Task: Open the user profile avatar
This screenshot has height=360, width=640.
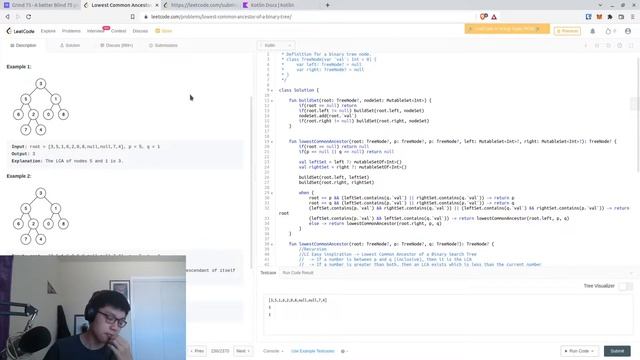Action: pos(628,31)
